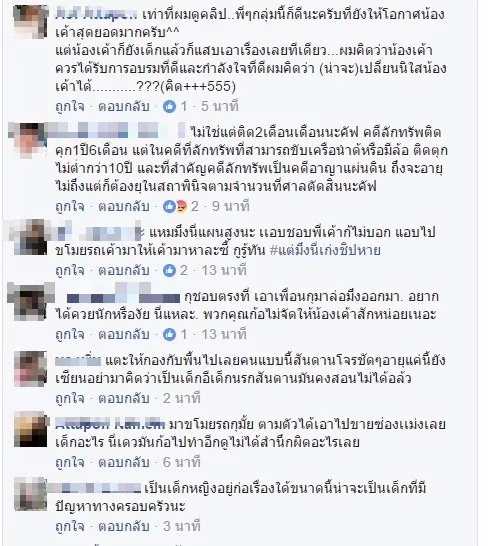
Task: Click ตอบกลับ under the 6 นาที comment
Action: [x=124, y=462]
